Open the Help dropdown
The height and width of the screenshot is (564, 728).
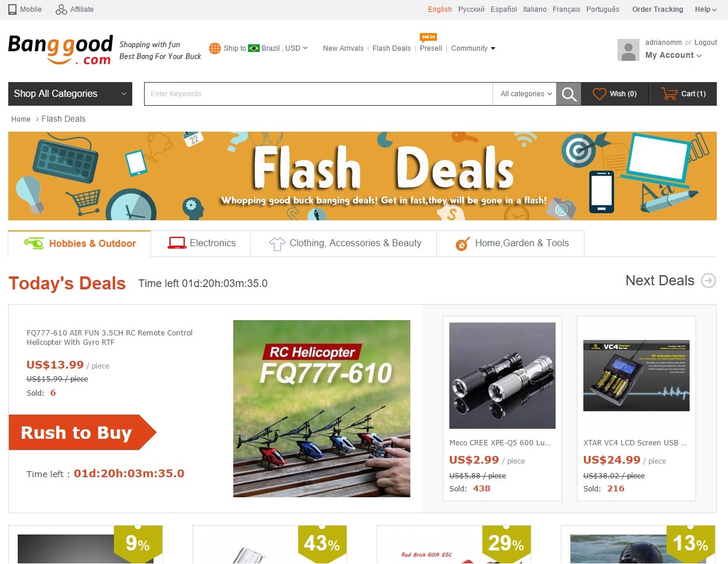[x=706, y=9]
